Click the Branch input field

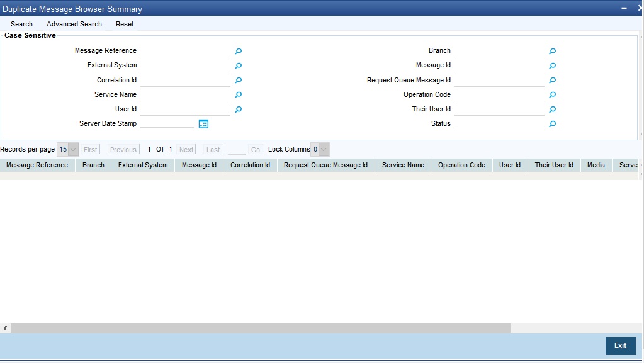click(499, 51)
